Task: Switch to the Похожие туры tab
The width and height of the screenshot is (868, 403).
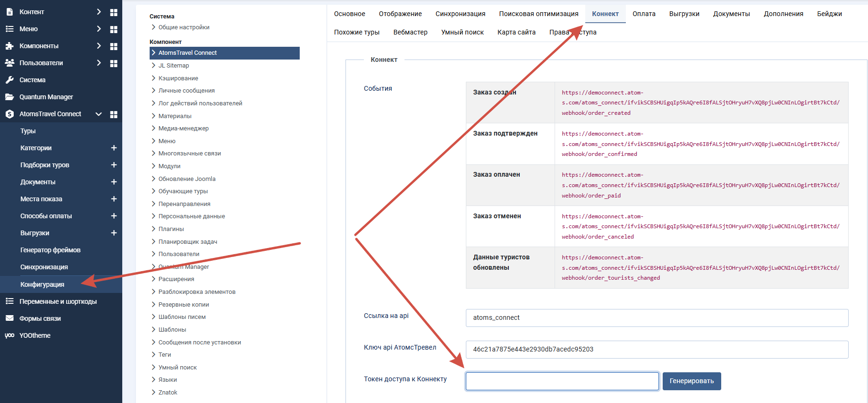Action: [x=357, y=32]
